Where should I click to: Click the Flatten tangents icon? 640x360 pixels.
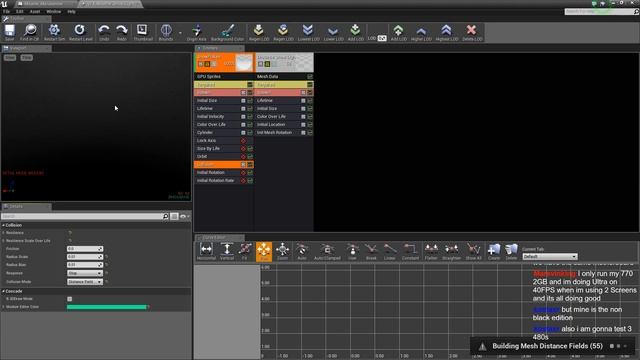[431, 251]
